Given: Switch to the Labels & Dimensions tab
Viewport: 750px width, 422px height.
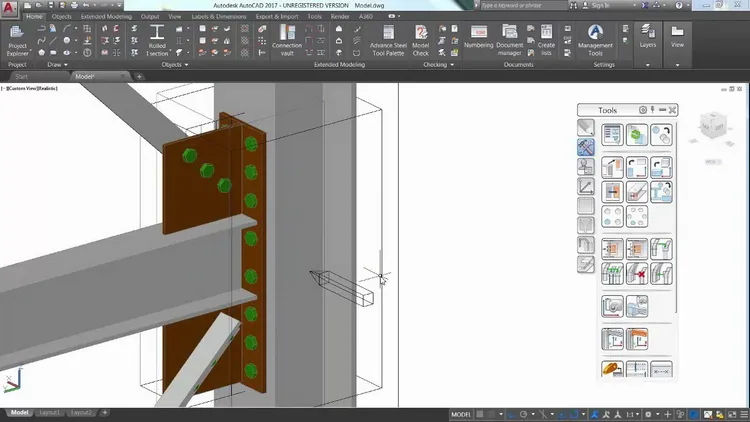Looking at the screenshot, I should coord(219,16).
